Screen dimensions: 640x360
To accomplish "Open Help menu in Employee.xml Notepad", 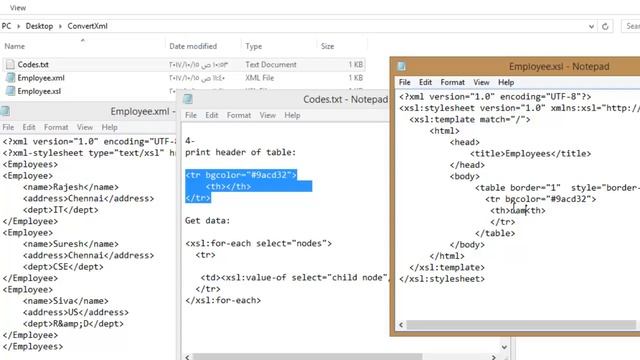I will point(109,127).
